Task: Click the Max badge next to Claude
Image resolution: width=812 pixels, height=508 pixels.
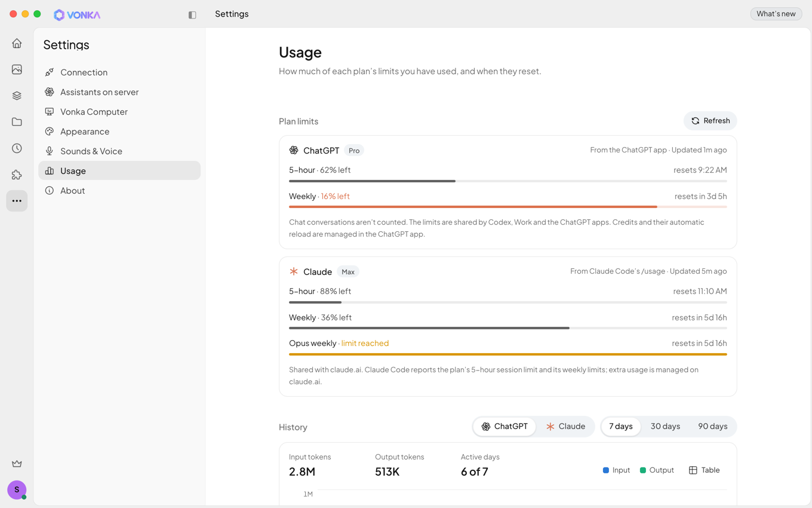Action: coord(348,272)
